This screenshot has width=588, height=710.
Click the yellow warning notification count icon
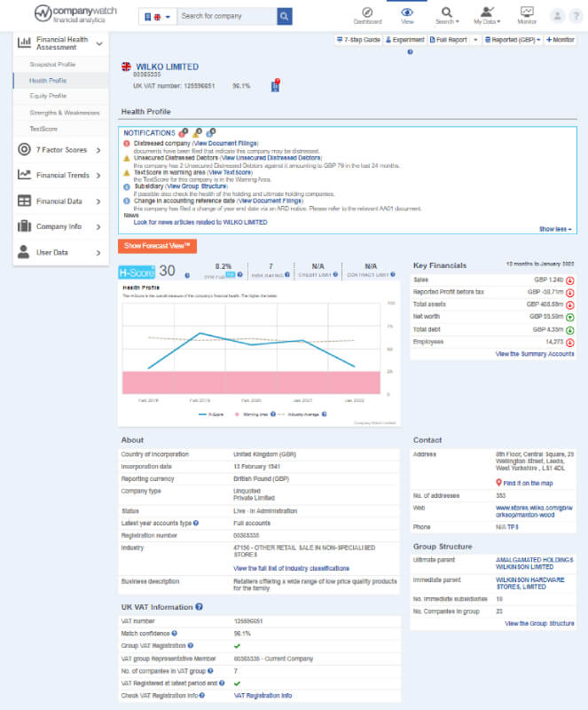197,132
